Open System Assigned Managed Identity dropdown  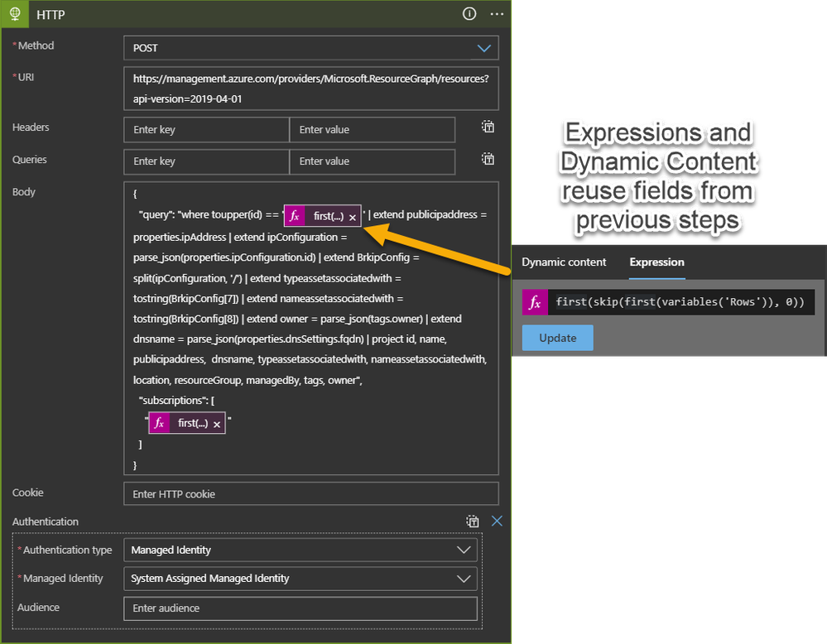464,579
